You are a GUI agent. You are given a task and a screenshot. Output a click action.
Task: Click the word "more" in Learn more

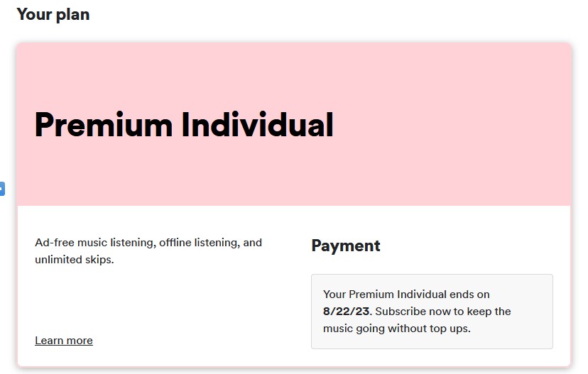[x=79, y=341]
